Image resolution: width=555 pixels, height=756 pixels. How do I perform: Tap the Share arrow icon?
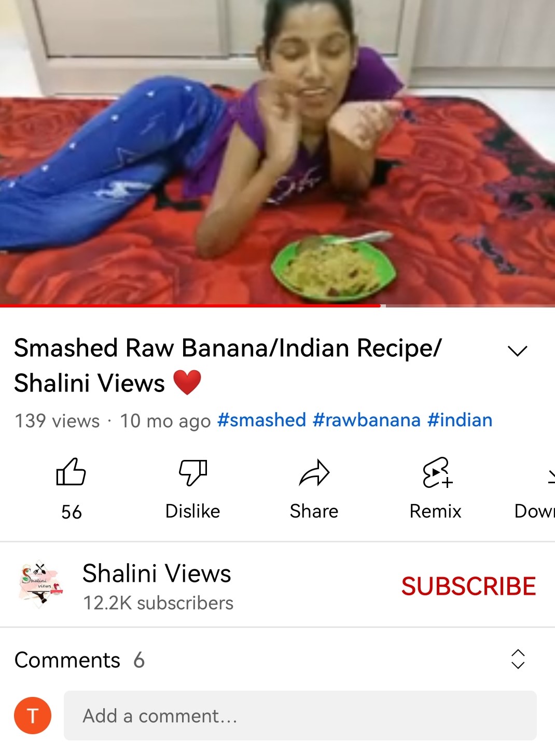(314, 472)
